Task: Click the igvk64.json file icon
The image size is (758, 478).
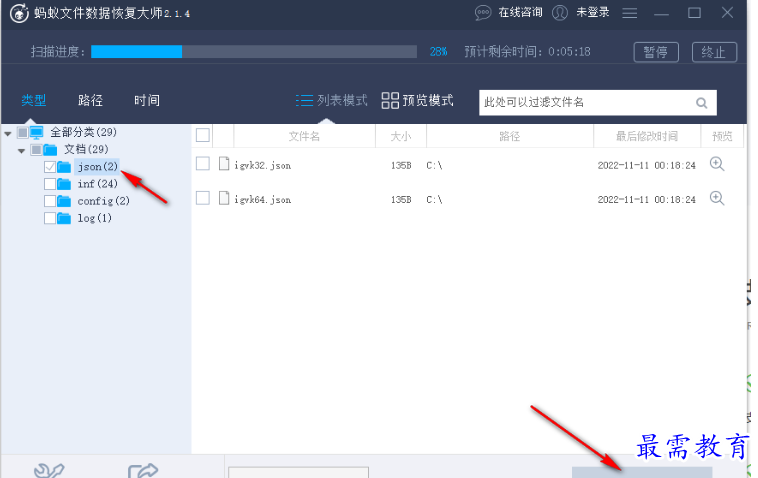Action: [x=224, y=198]
